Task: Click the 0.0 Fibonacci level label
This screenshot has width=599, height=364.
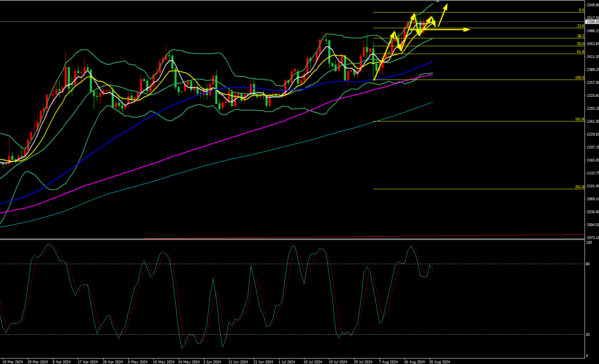Action: [582, 11]
